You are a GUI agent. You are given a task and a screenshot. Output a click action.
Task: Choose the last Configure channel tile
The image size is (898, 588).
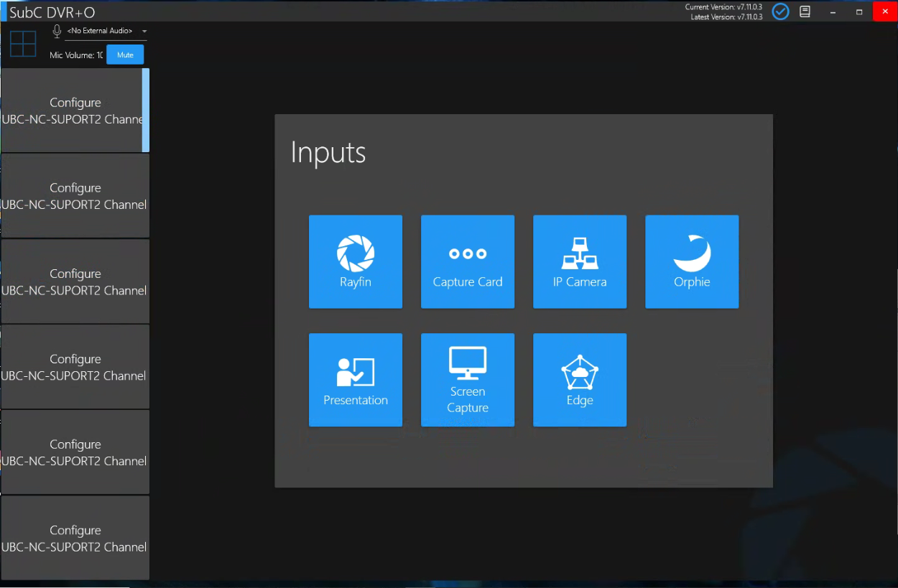pyautogui.click(x=75, y=538)
